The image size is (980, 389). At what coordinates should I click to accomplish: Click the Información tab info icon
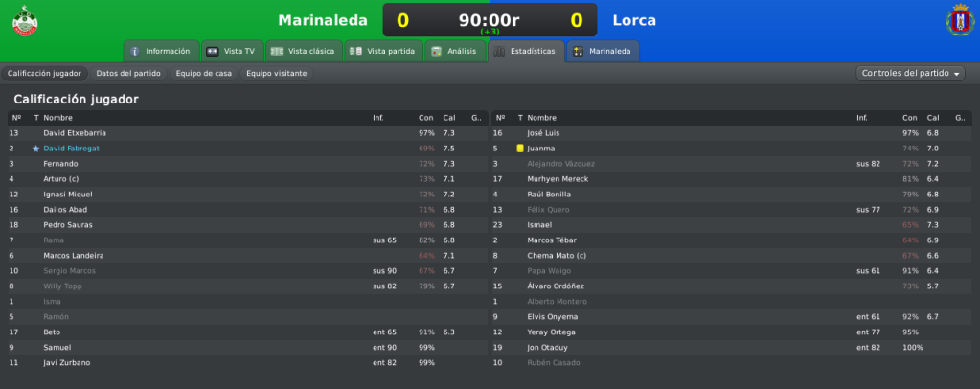[x=134, y=52]
